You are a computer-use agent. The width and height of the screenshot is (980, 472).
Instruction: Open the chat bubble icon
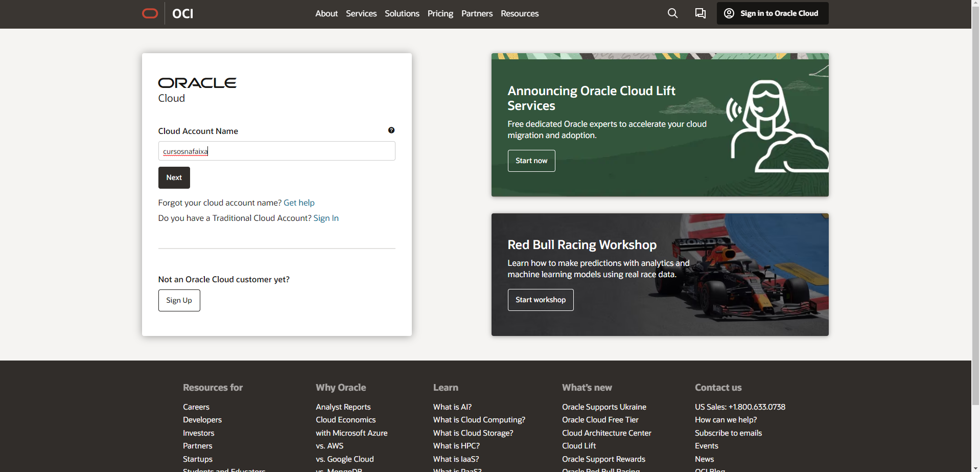click(x=700, y=13)
